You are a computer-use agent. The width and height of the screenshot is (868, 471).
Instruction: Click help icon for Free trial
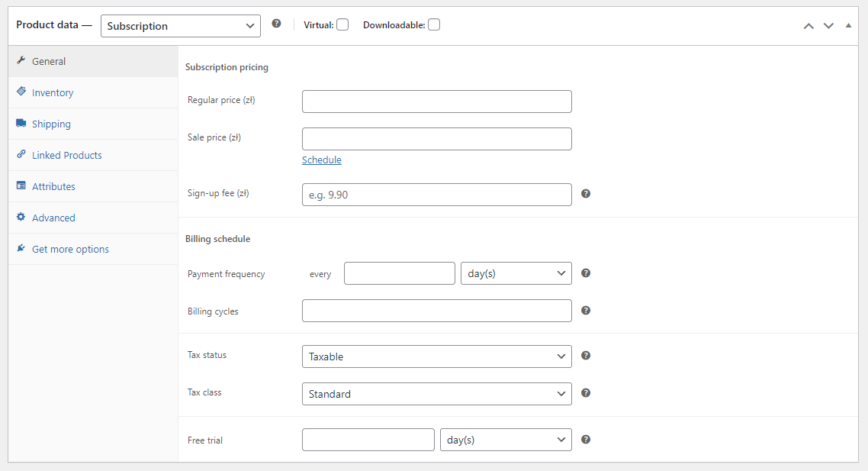[x=586, y=440]
